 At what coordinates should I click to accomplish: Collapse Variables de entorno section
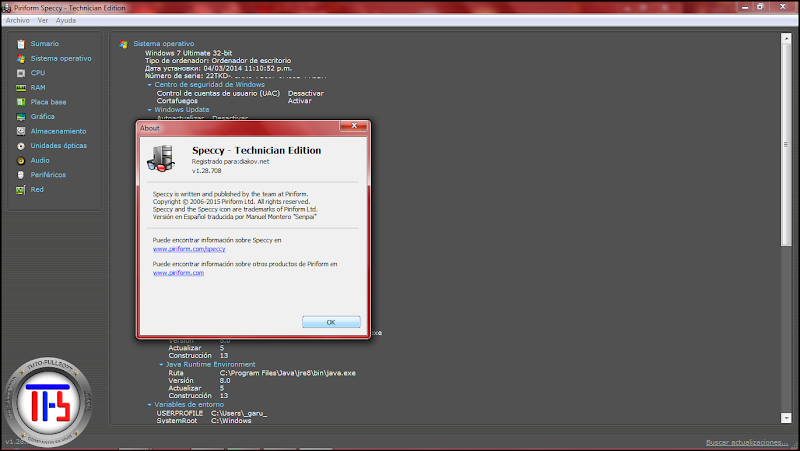click(x=149, y=405)
